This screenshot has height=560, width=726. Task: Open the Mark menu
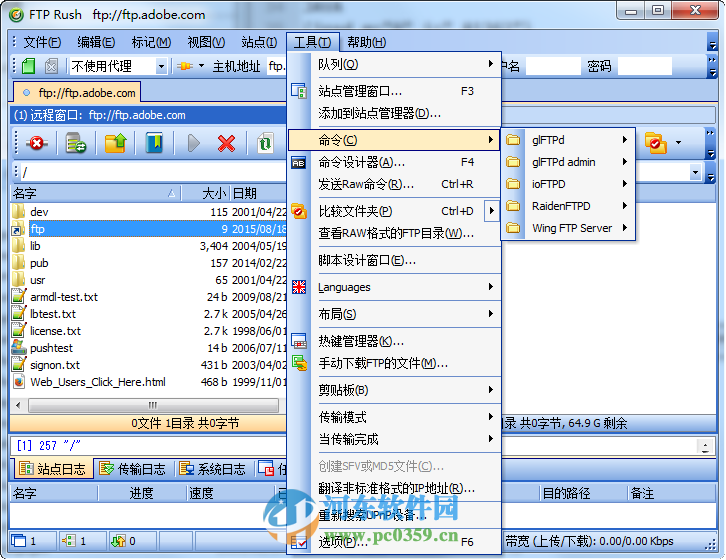(x=151, y=43)
